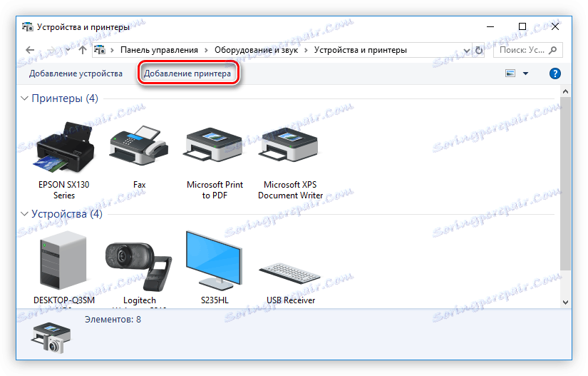Select the Fax device icon
This screenshot has height=376, width=588.
(x=139, y=146)
